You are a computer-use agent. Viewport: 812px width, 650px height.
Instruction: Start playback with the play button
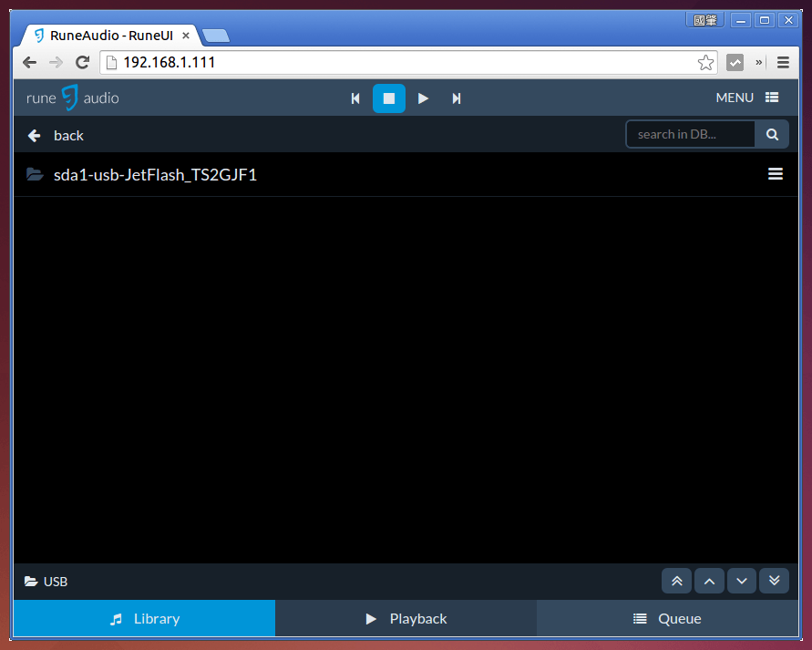(x=423, y=98)
